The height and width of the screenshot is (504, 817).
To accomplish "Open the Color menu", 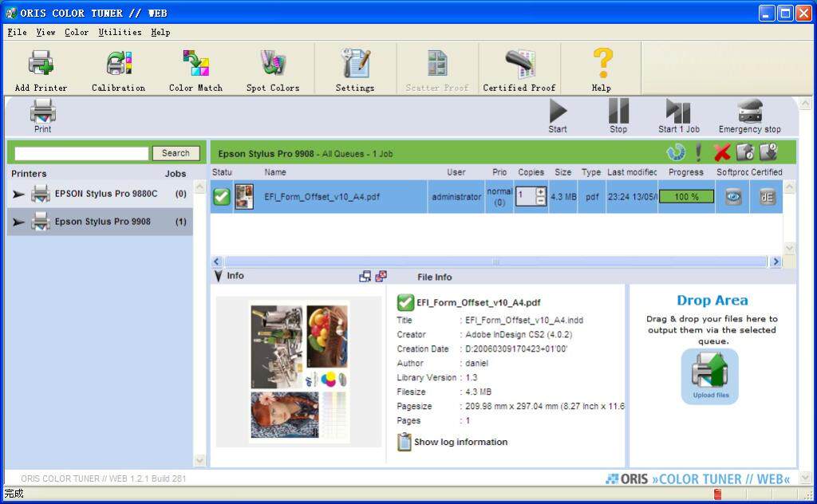I will coord(77,32).
